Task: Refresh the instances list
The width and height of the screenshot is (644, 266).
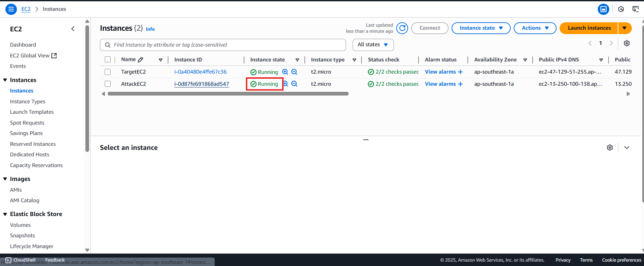Action: 402,28
